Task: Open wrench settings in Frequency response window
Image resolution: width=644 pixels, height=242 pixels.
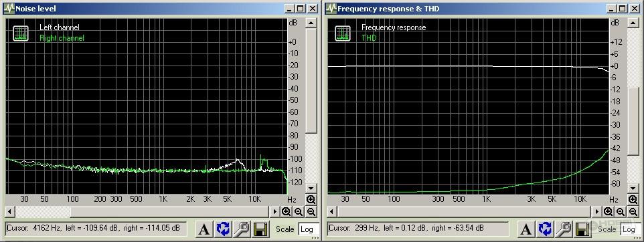Action: (564, 229)
